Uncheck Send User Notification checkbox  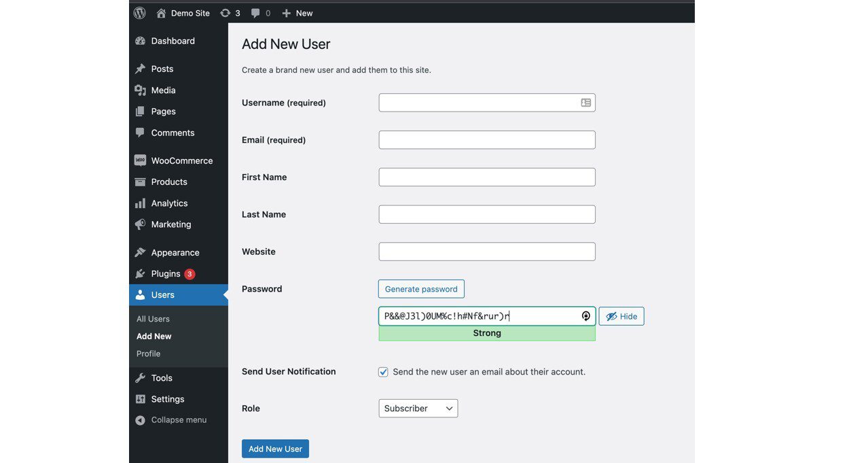pyautogui.click(x=384, y=372)
